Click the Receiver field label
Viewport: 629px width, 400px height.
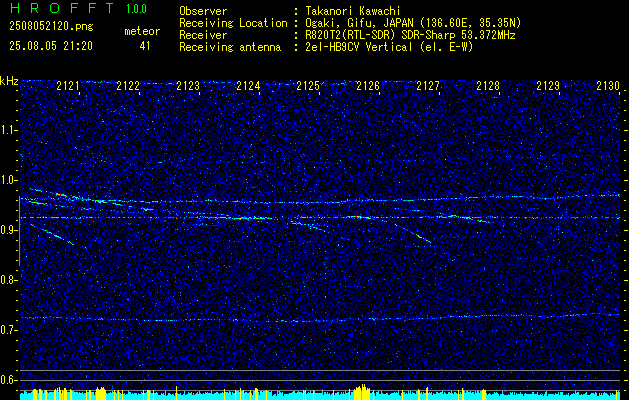pyautogui.click(x=203, y=35)
